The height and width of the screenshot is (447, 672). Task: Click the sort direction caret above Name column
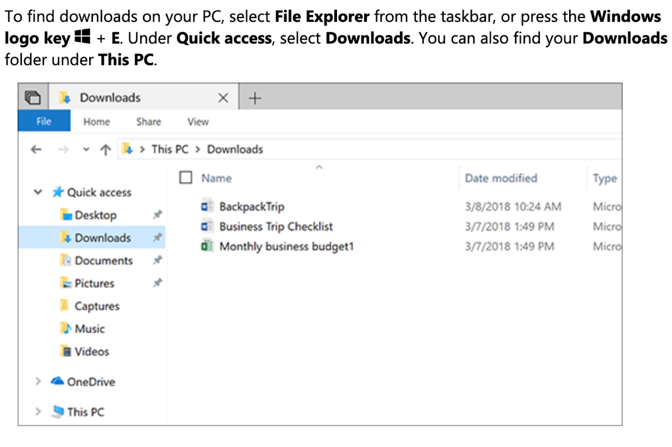[319, 167]
